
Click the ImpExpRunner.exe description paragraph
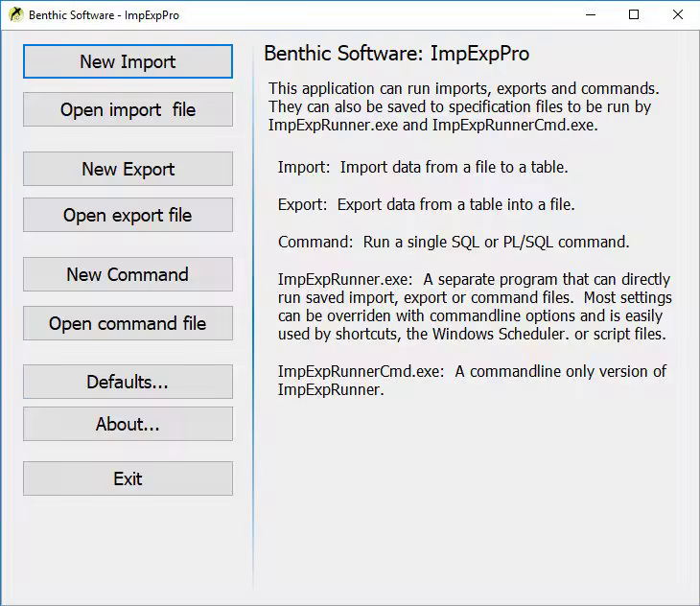click(x=474, y=307)
